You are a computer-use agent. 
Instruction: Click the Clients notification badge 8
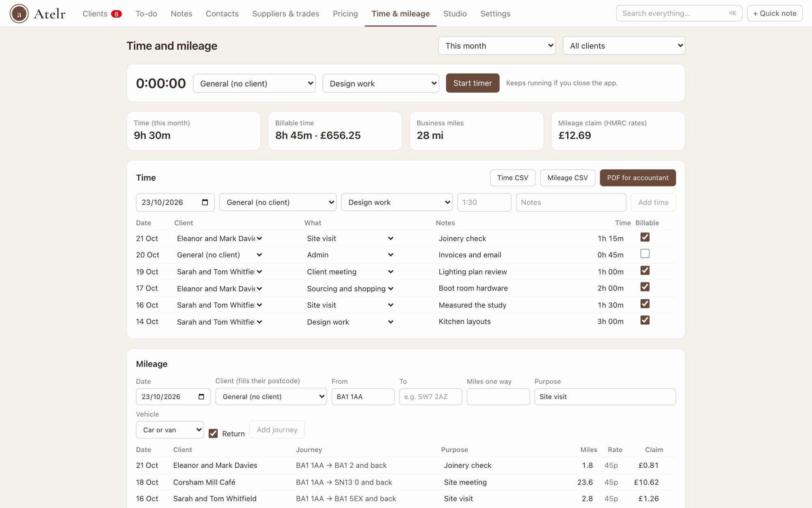click(116, 14)
